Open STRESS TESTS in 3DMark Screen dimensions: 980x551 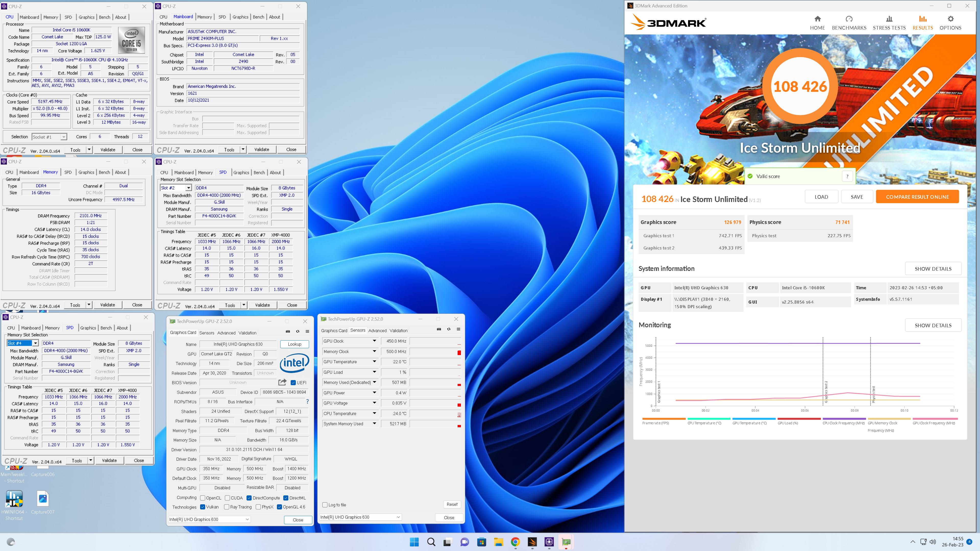point(889,23)
